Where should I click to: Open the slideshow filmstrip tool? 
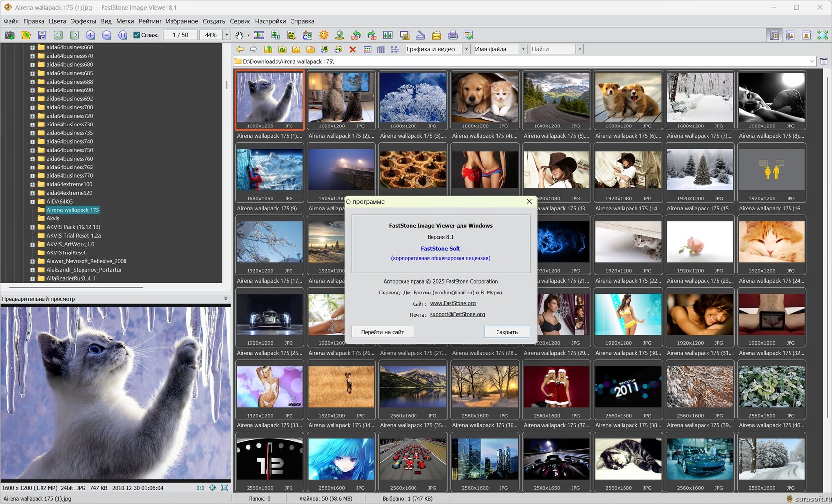(x=259, y=35)
